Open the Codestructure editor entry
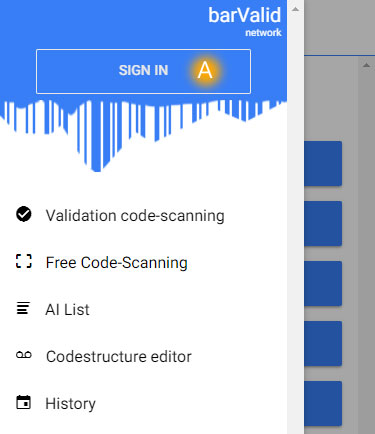This screenshot has width=375, height=434. click(x=143, y=356)
